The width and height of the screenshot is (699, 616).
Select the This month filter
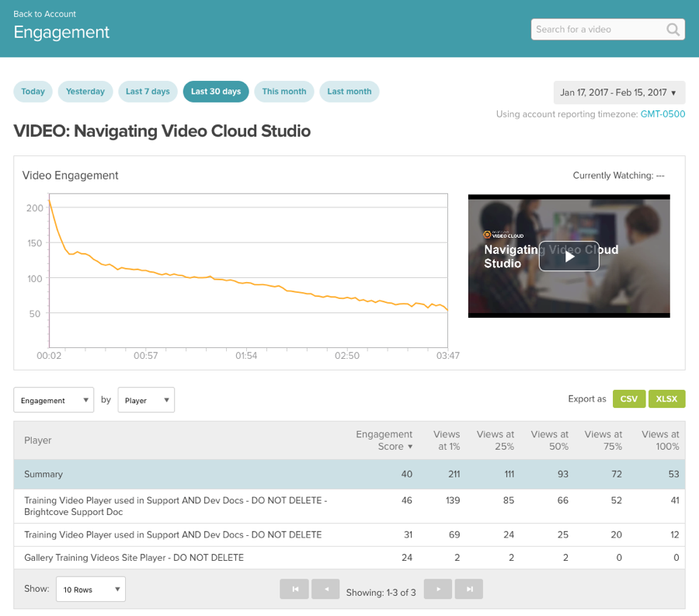[284, 92]
